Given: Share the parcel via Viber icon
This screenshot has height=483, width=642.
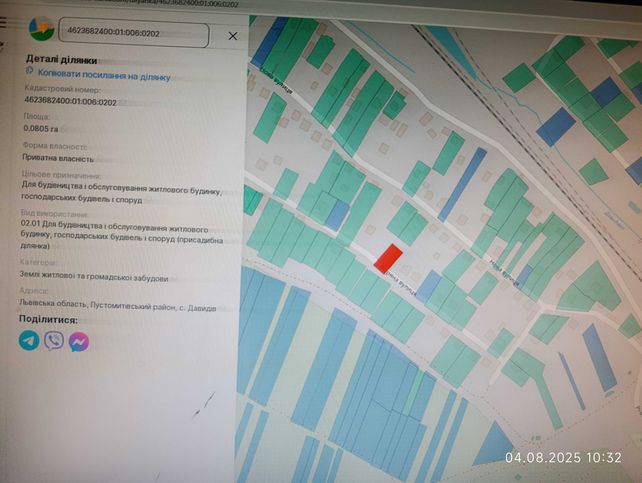Looking at the screenshot, I should pyautogui.click(x=54, y=341).
